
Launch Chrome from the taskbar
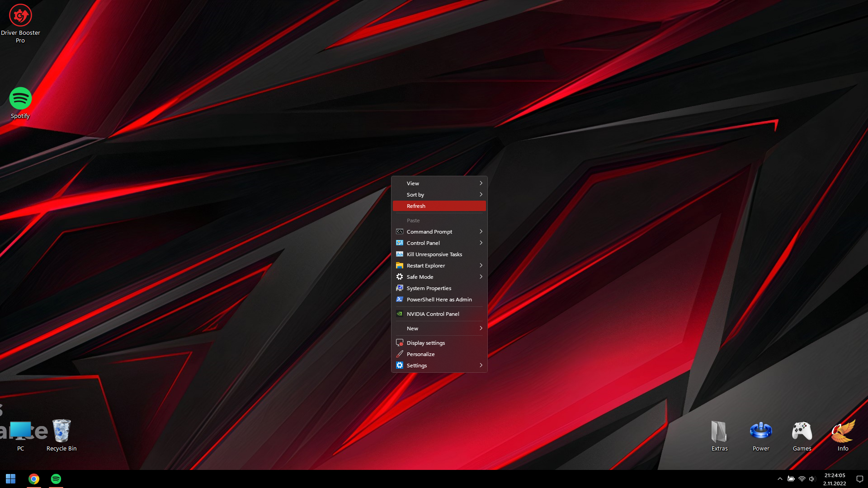click(x=34, y=479)
